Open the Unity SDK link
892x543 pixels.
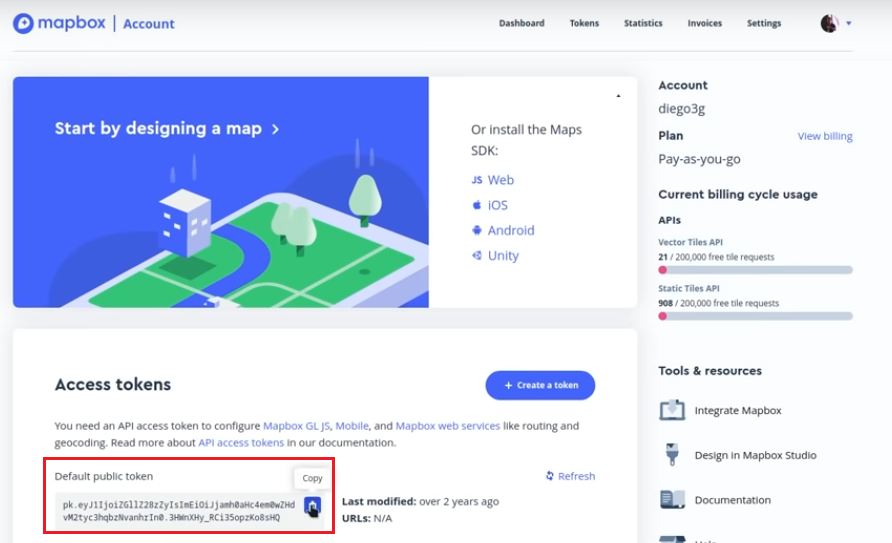[503, 255]
